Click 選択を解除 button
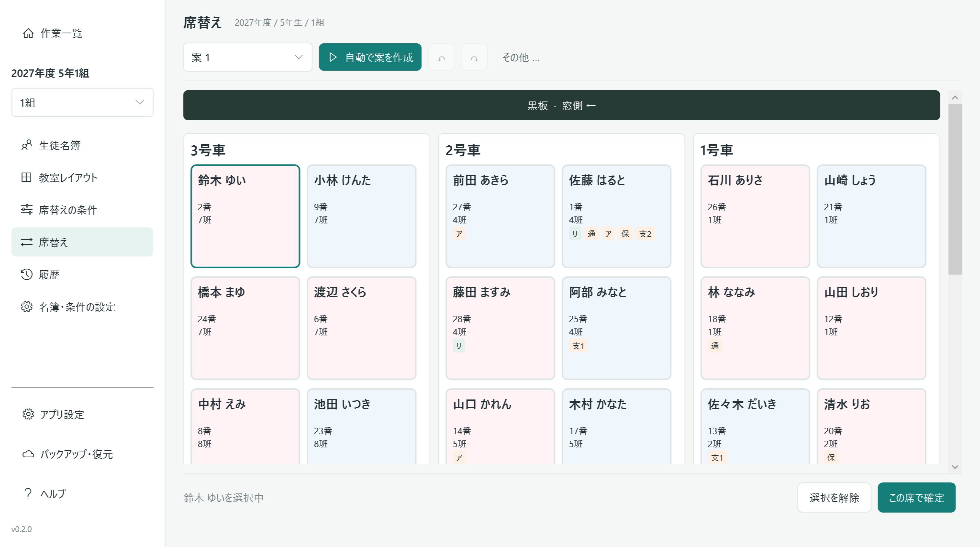 [x=834, y=497]
